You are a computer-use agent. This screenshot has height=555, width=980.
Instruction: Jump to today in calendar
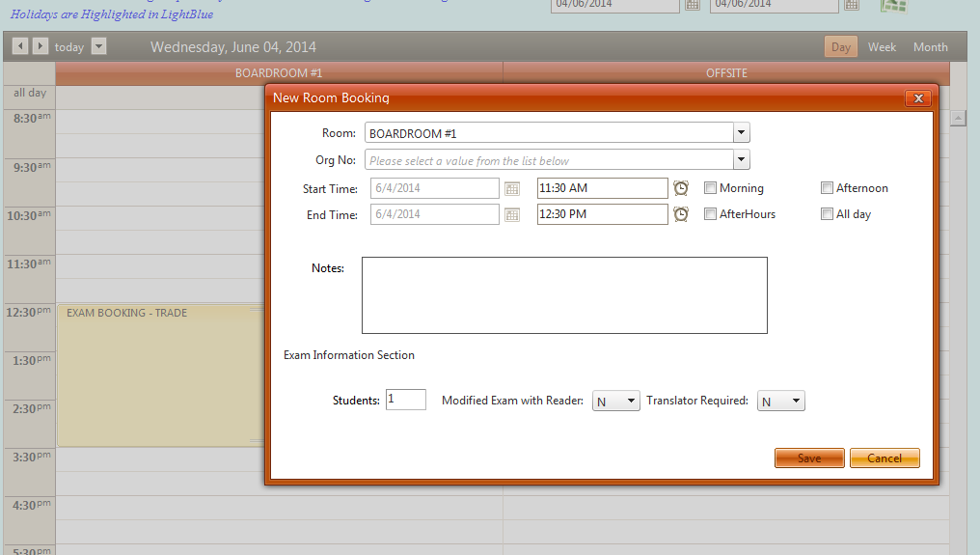pyautogui.click(x=68, y=47)
